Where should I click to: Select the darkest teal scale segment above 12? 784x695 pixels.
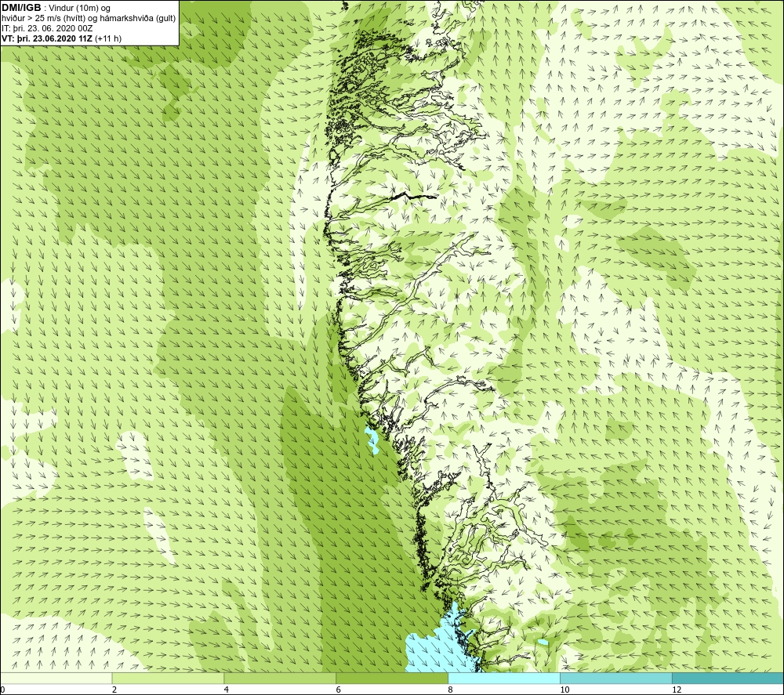tap(728, 678)
